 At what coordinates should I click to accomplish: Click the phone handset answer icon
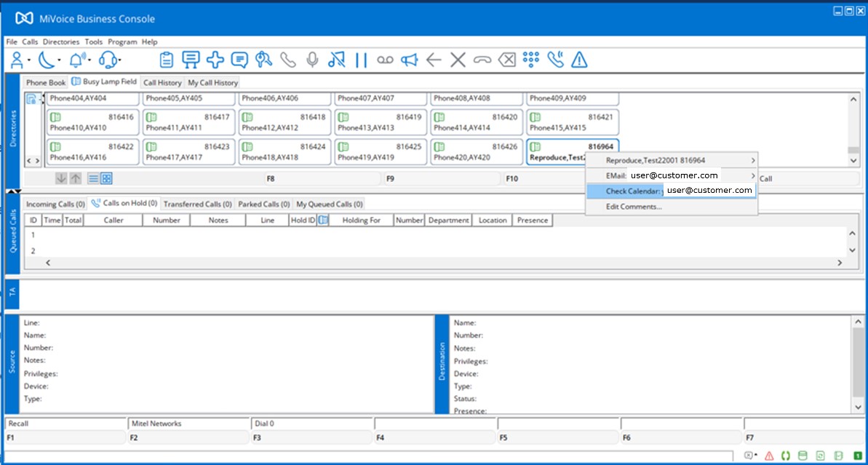tap(288, 60)
